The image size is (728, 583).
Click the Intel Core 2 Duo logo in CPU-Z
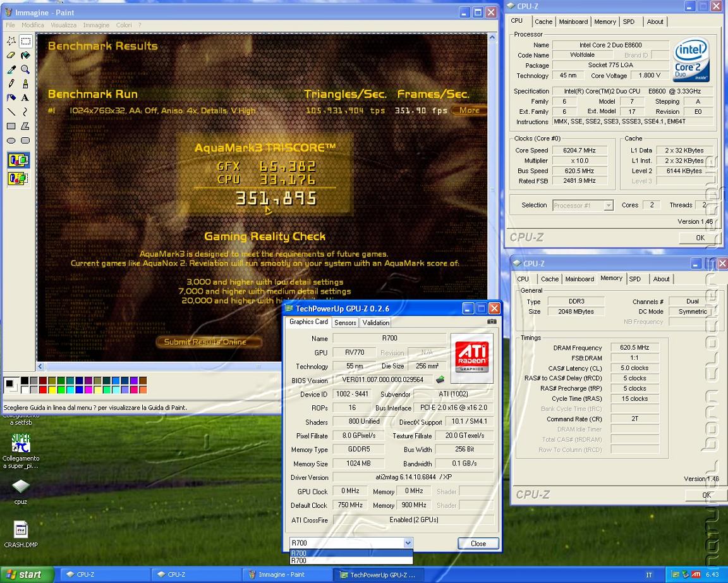pyautogui.click(x=691, y=59)
